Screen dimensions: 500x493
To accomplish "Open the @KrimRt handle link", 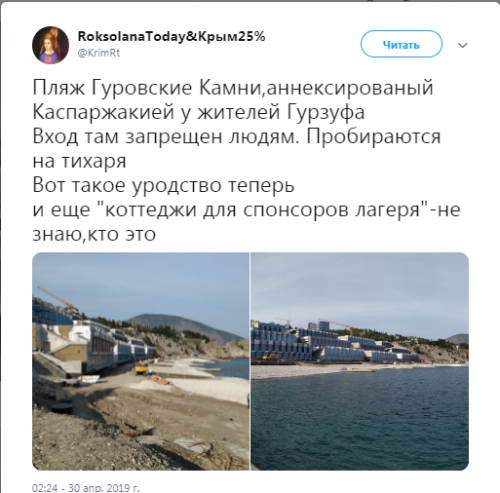I will click(x=99, y=53).
